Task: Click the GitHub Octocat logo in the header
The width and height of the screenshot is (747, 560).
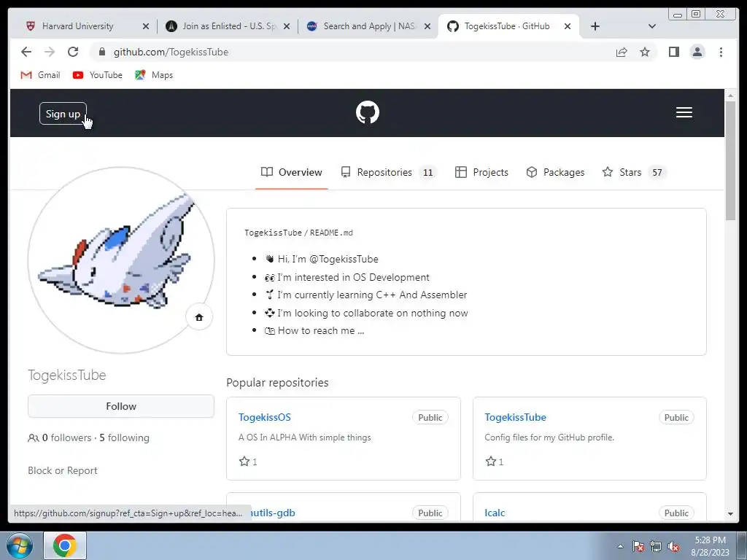Action: [368, 113]
